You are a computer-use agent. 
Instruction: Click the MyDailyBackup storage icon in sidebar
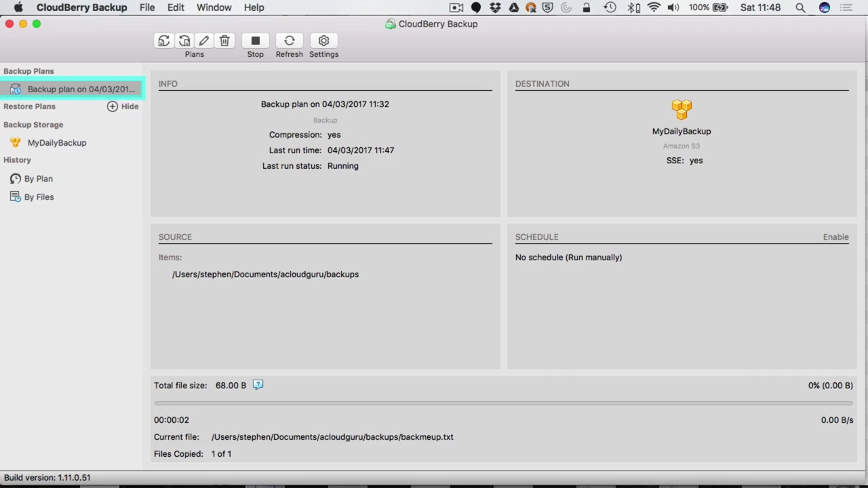(x=15, y=143)
